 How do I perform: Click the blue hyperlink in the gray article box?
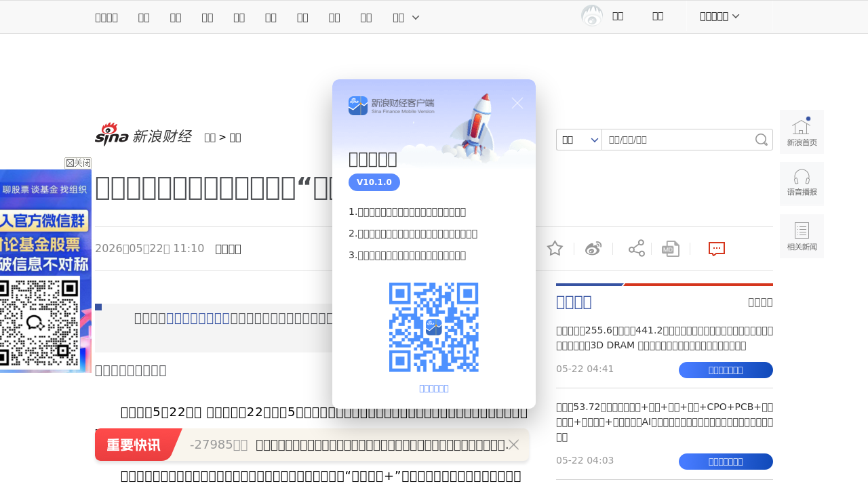coord(198,318)
